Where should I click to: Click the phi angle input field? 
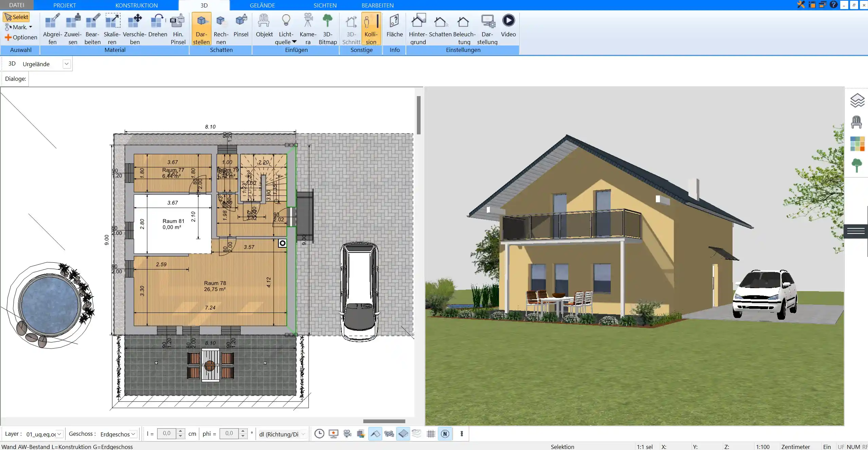(x=229, y=433)
